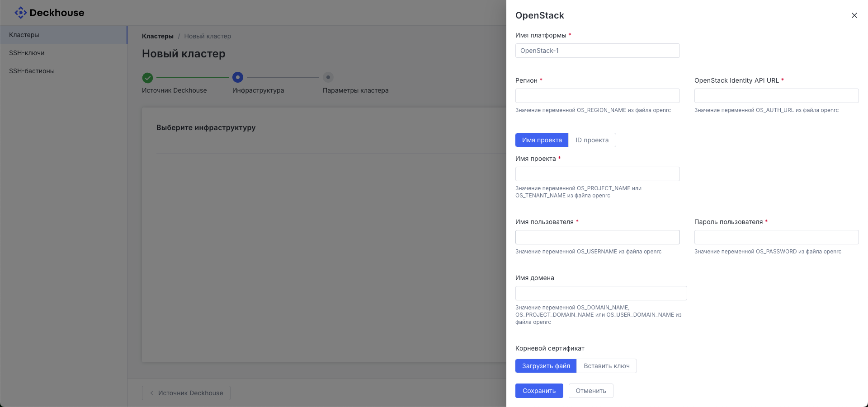Viewport: 868px width, 407px height.
Task: Click the OS_PASSWORD hint text
Action: 768,252
